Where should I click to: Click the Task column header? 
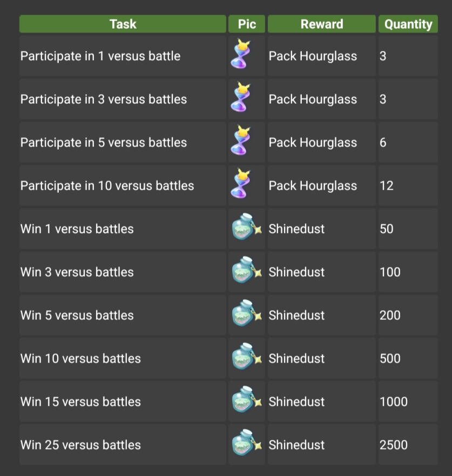(x=123, y=24)
